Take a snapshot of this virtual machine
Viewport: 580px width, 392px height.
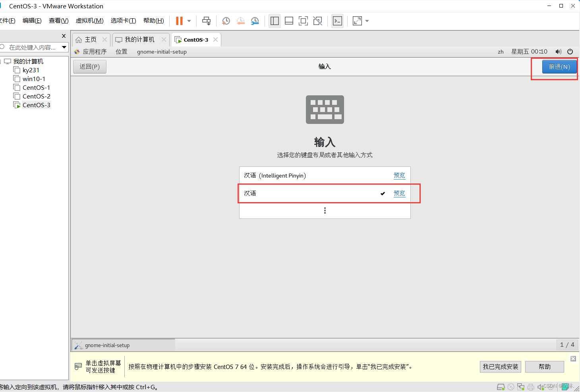pyautogui.click(x=226, y=21)
